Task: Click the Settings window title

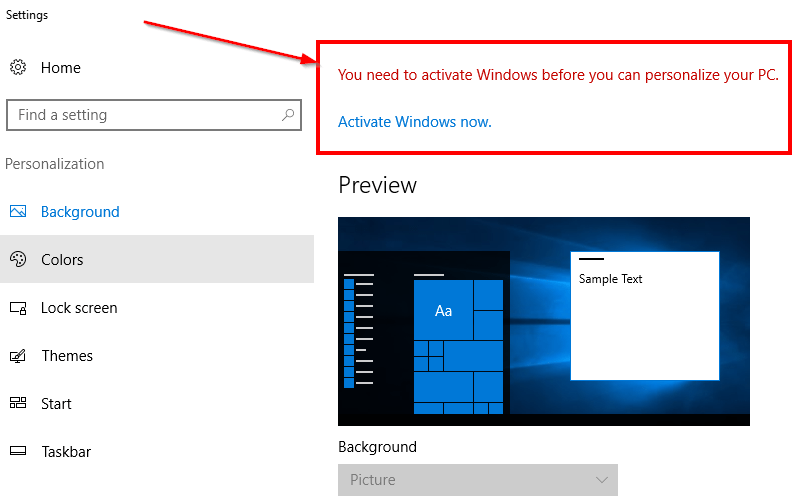Action: pyautogui.click(x=27, y=15)
